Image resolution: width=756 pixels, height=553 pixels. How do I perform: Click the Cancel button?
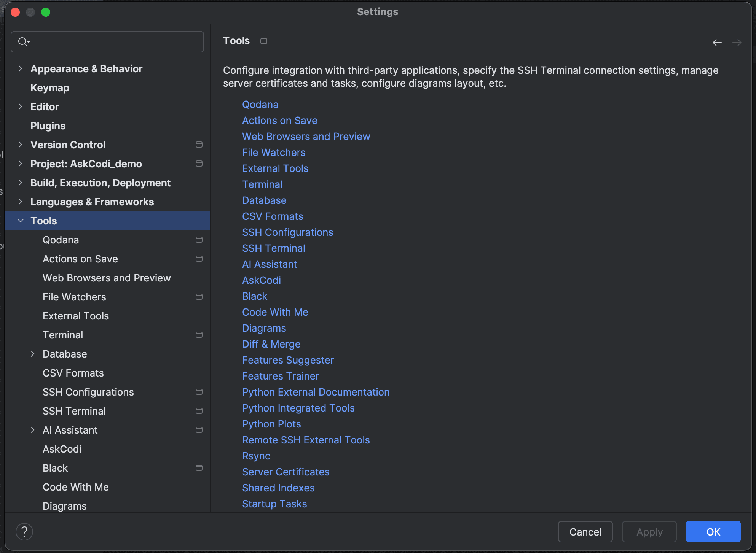(585, 532)
